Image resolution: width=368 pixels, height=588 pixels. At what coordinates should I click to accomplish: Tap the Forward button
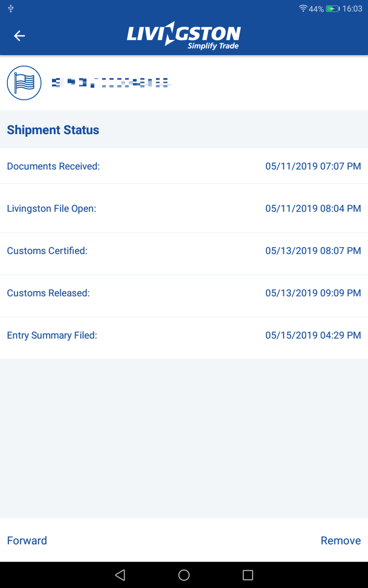(x=27, y=540)
